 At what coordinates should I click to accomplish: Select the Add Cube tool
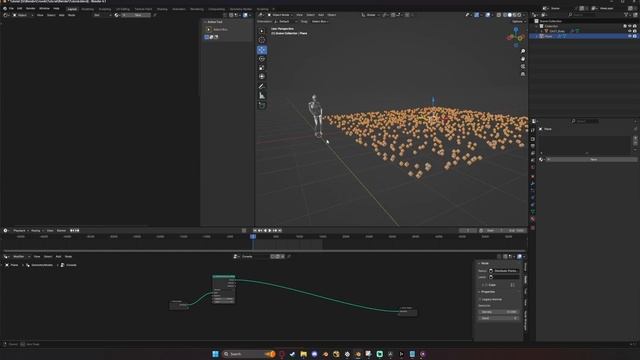pyautogui.click(x=262, y=105)
